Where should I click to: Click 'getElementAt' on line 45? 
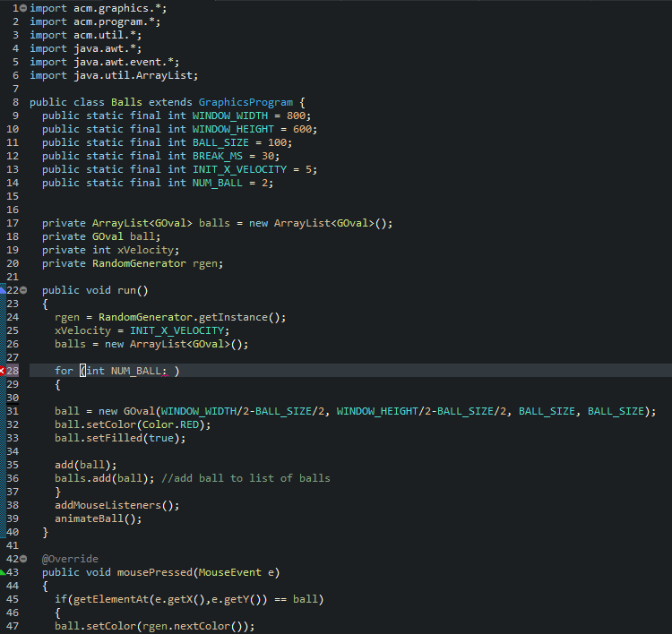click(x=110, y=599)
